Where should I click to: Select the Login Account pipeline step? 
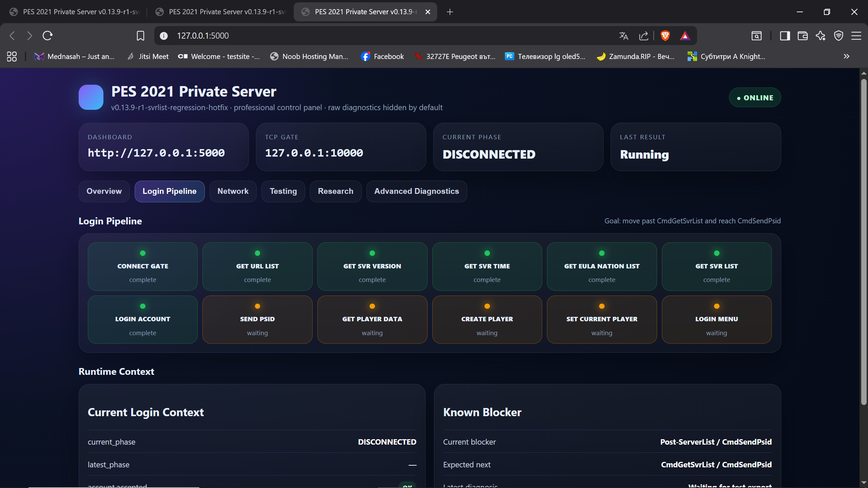(143, 320)
